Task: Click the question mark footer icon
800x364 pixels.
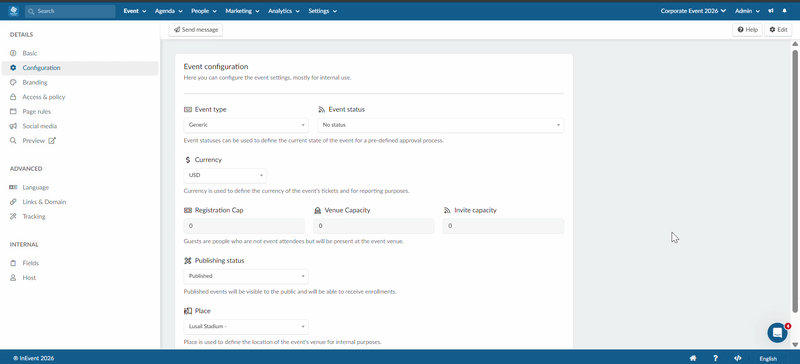Action: point(715,358)
